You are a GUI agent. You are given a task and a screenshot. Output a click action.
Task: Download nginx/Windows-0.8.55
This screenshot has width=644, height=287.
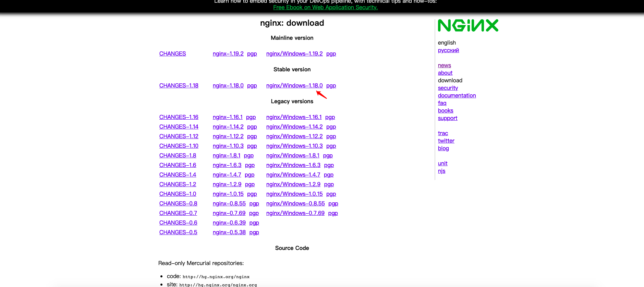(x=295, y=204)
